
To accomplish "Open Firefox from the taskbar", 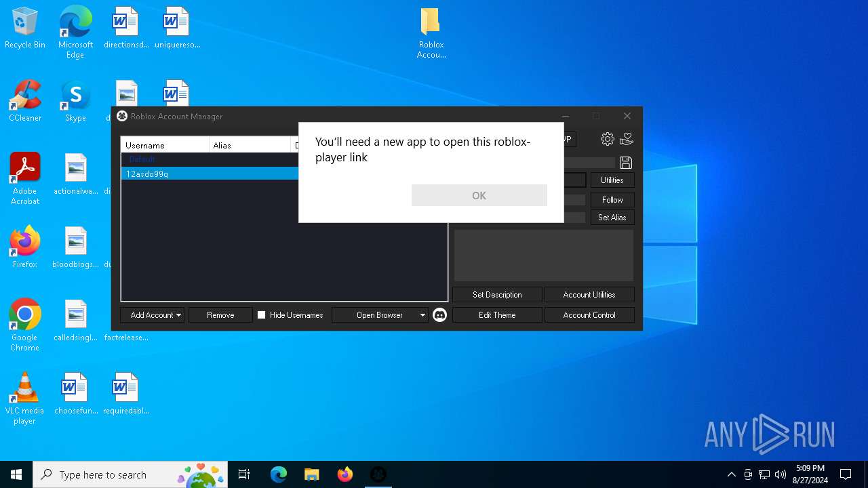I will (x=345, y=474).
